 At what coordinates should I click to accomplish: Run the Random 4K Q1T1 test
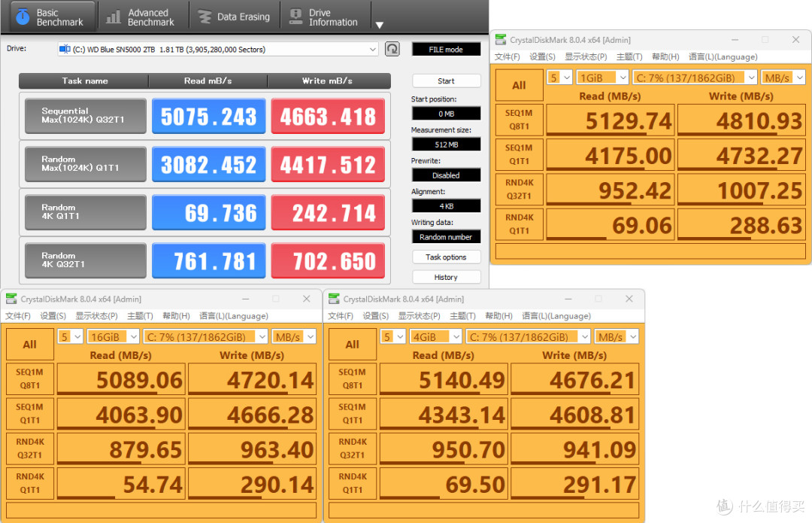84,212
